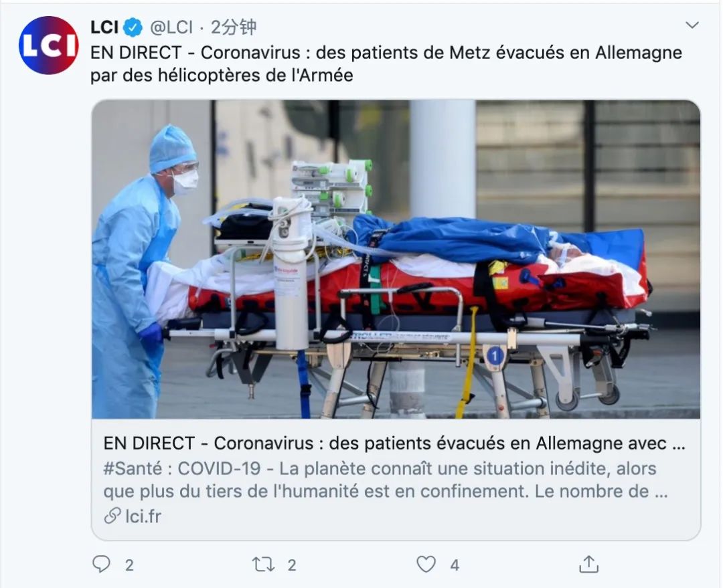Screen dimensions: 723x588
Task: Click the blue verified badge
Action: (x=133, y=27)
